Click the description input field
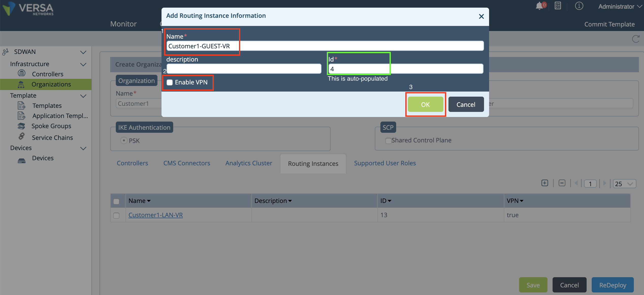 (x=244, y=69)
